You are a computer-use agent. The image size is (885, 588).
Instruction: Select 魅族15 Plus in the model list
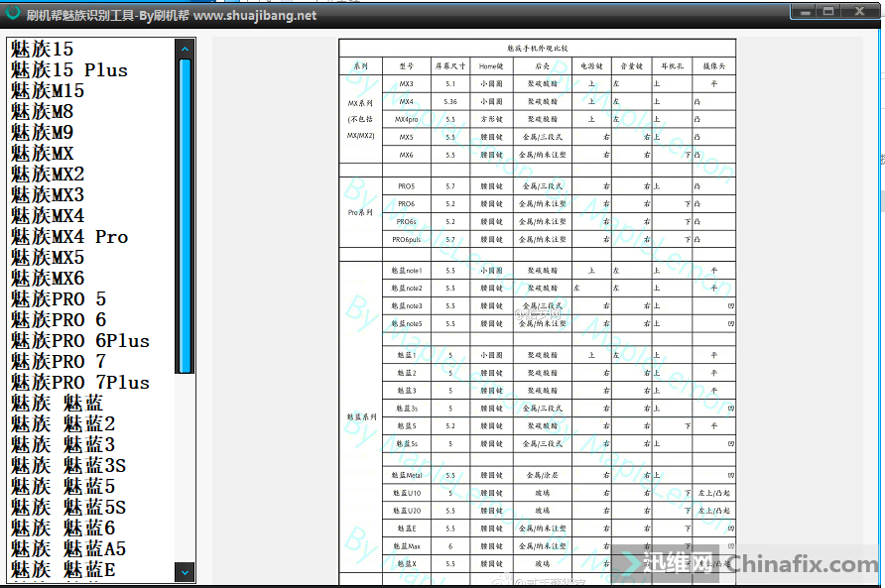point(69,70)
